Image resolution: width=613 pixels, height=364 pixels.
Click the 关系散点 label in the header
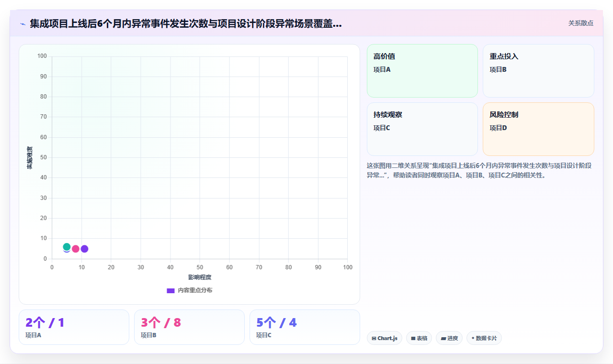pyautogui.click(x=580, y=23)
